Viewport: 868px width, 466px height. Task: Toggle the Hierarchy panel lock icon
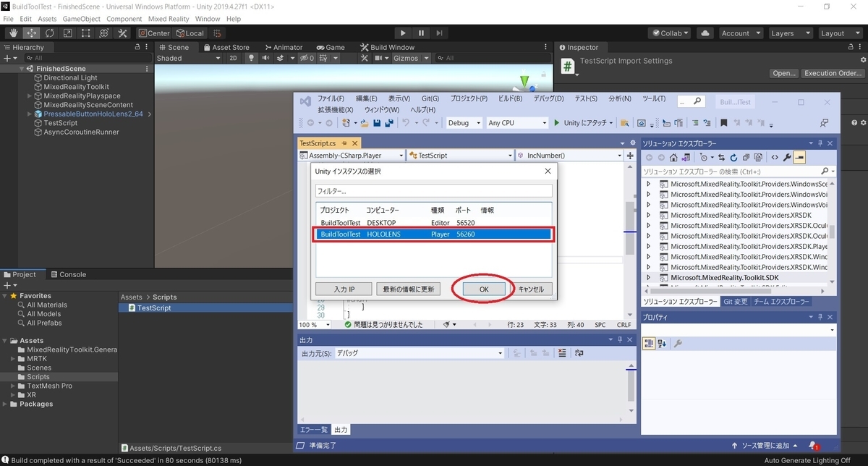point(137,47)
